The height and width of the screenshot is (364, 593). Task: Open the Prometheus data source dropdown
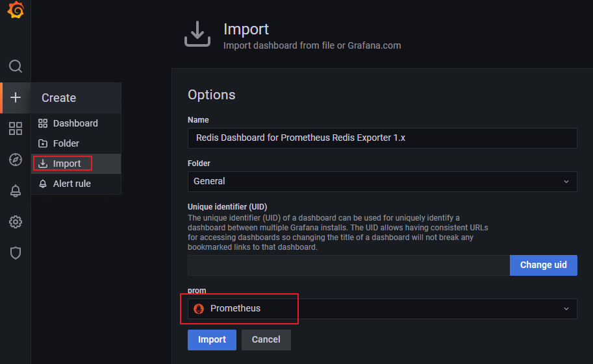click(x=383, y=309)
